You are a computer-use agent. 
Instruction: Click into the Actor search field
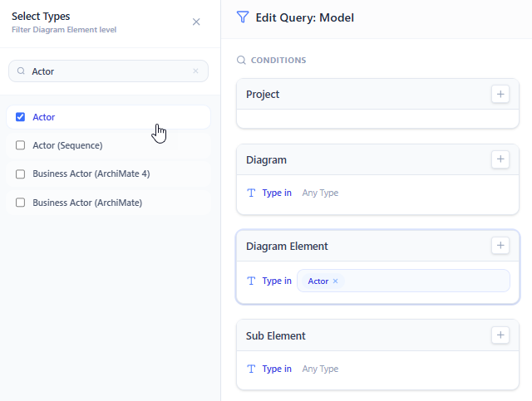pos(108,71)
